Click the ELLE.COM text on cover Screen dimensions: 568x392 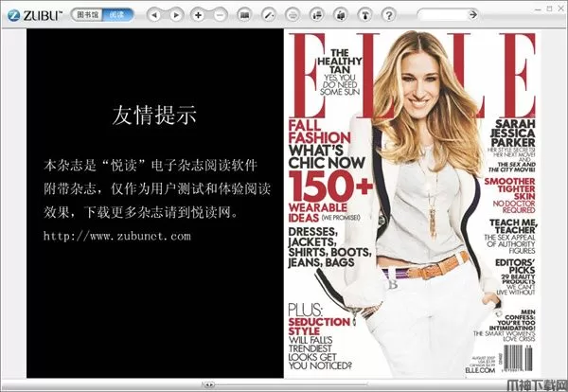click(x=480, y=370)
